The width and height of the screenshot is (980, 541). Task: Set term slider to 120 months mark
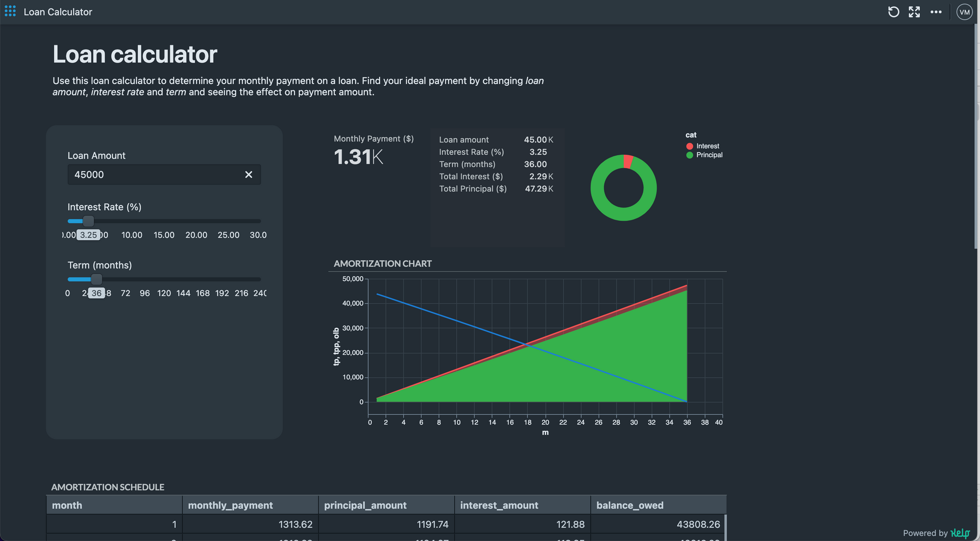164,279
